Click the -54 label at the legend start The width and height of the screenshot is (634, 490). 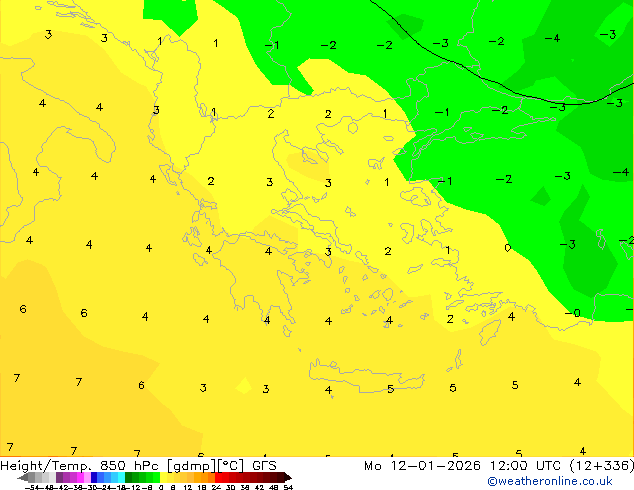click(x=33, y=487)
